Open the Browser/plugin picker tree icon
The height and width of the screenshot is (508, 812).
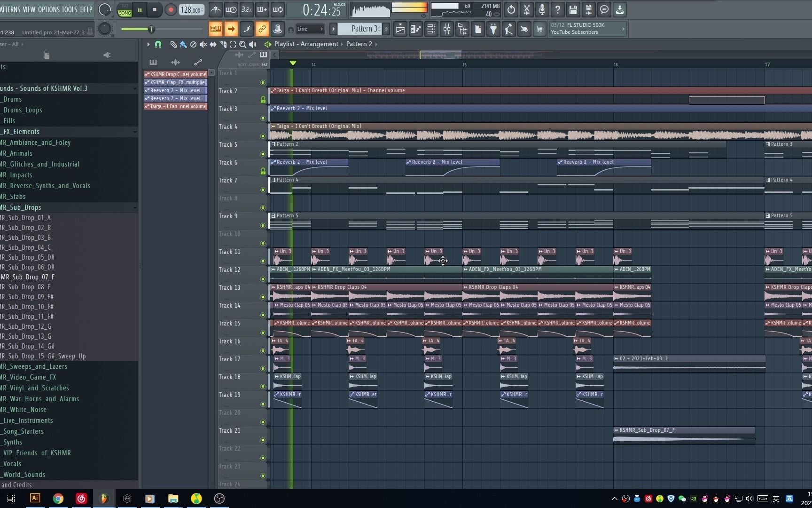pos(462,29)
